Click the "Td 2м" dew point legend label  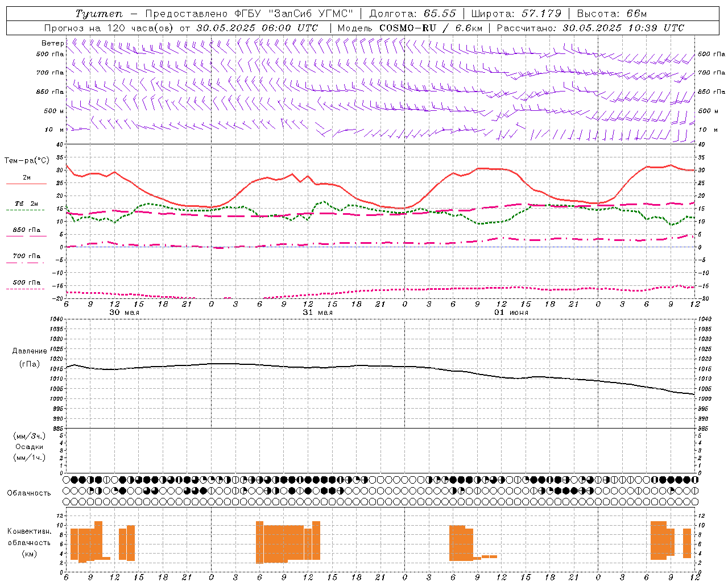click(x=26, y=203)
